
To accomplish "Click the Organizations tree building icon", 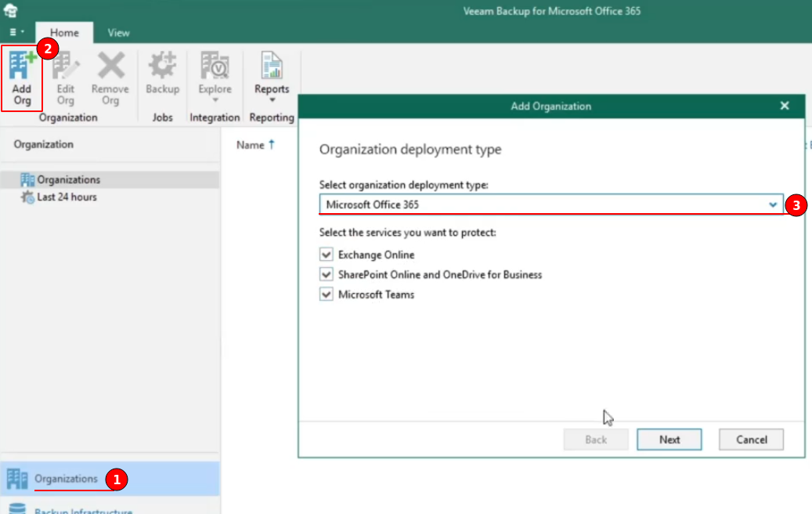I will (x=27, y=179).
